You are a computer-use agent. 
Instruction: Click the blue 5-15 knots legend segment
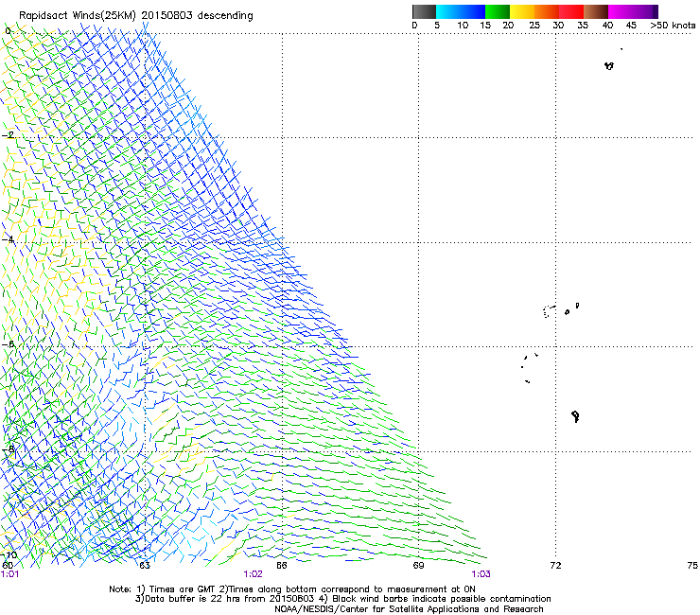[461, 11]
